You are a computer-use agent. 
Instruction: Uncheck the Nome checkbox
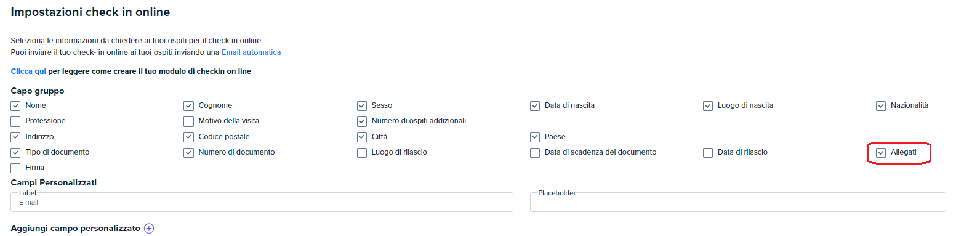tap(15, 106)
